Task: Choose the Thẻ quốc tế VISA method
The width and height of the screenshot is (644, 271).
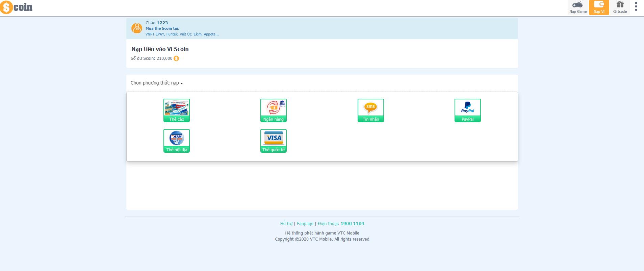Action: [274, 141]
